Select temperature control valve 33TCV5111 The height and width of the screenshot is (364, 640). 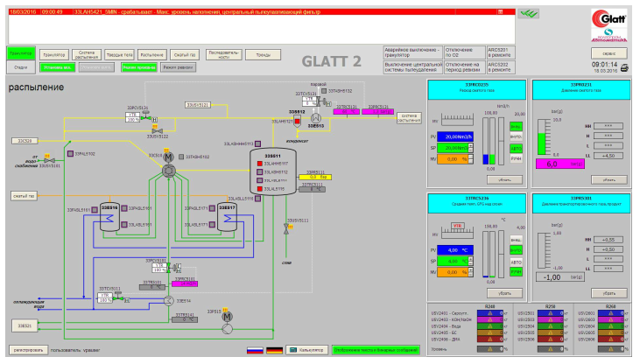pos(118,297)
